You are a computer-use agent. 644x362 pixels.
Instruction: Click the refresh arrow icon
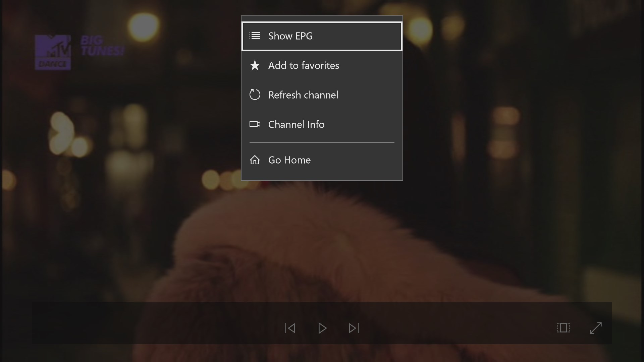coord(255,95)
